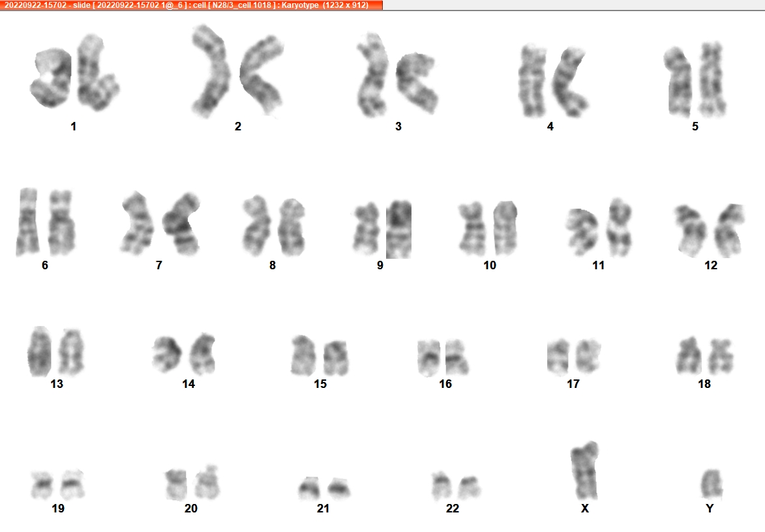This screenshot has width=765, height=532.
Task: Select the left chromosome 13 image
Action: tap(40, 351)
